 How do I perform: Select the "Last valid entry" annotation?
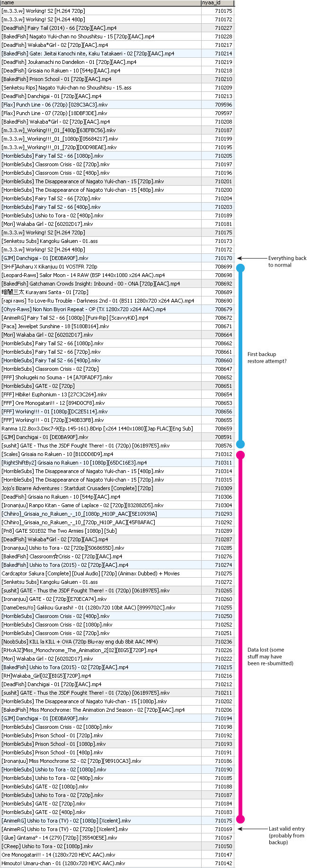(286, 835)
